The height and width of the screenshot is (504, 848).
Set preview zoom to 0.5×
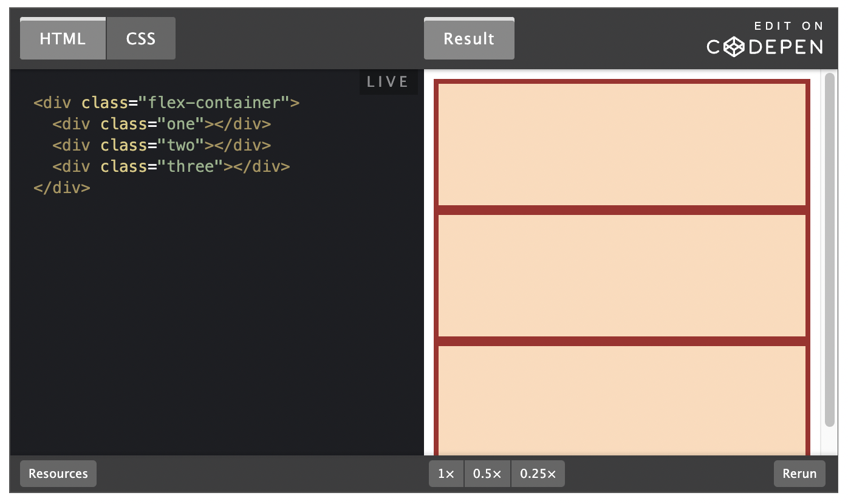(x=487, y=474)
